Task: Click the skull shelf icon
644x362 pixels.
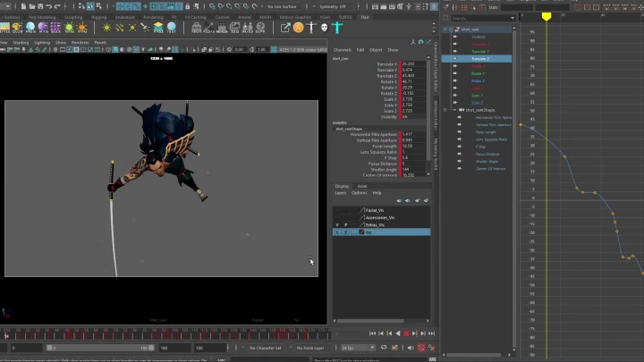Action: pos(324,28)
